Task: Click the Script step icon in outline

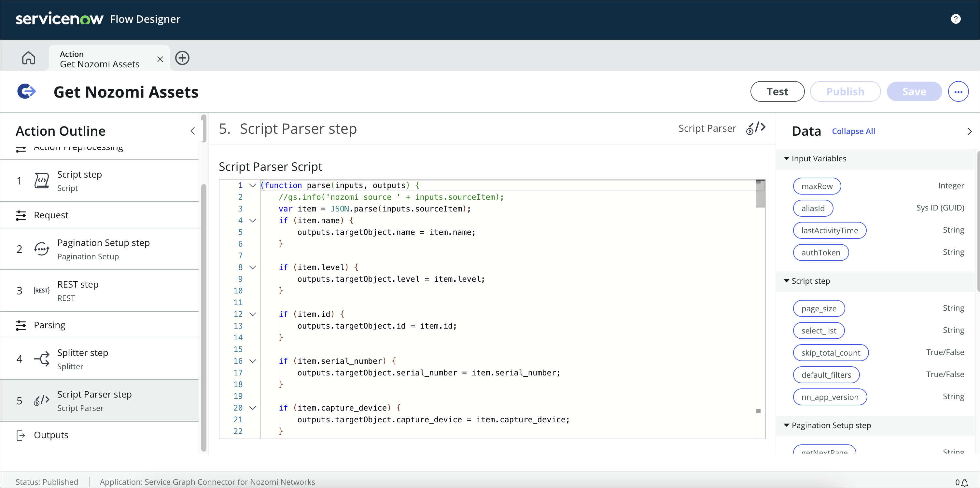Action: tap(41, 180)
